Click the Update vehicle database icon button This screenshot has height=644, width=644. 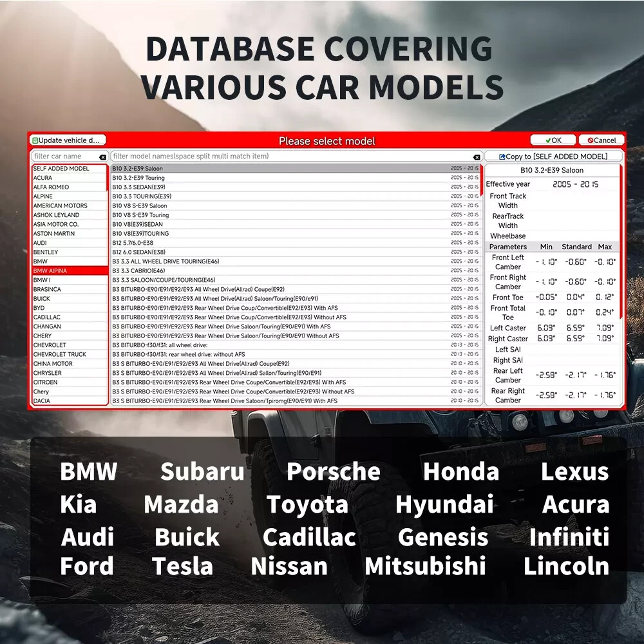point(68,140)
